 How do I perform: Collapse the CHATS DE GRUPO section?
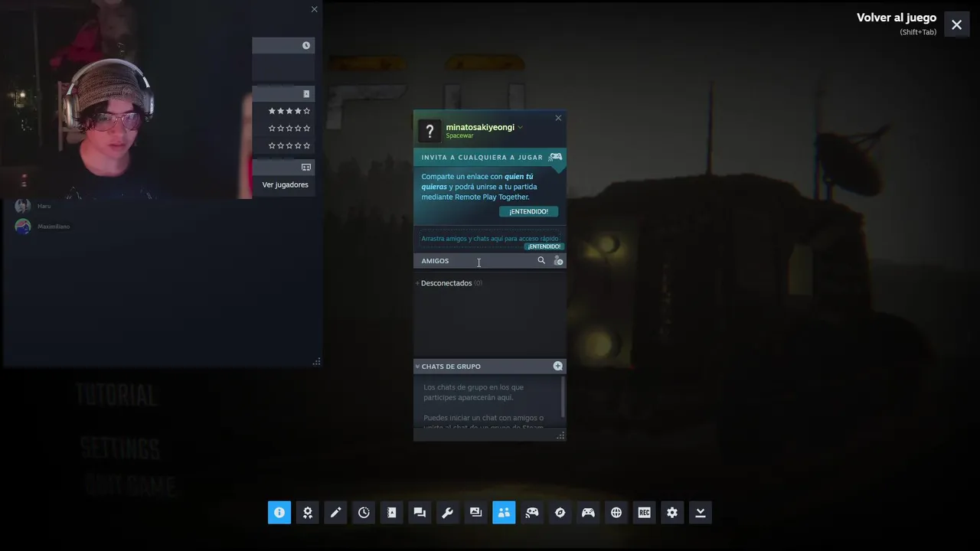click(x=417, y=367)
